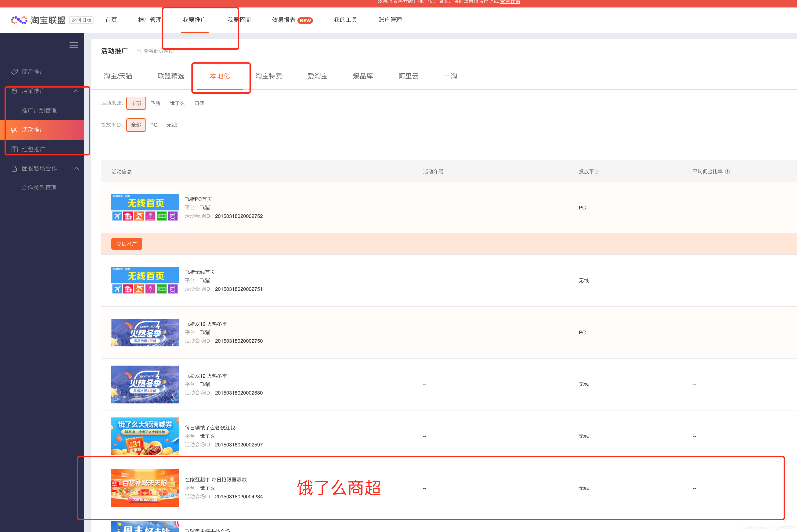Switch to the 一淘 tab
The height and width of the screenshot is (532, 797).
[x=450, y=76]
